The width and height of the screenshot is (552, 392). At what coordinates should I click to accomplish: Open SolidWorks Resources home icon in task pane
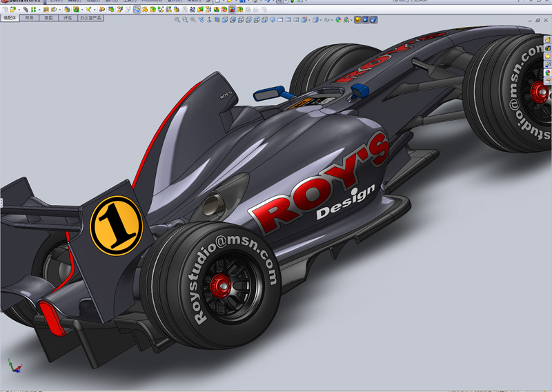pos(548,40)
